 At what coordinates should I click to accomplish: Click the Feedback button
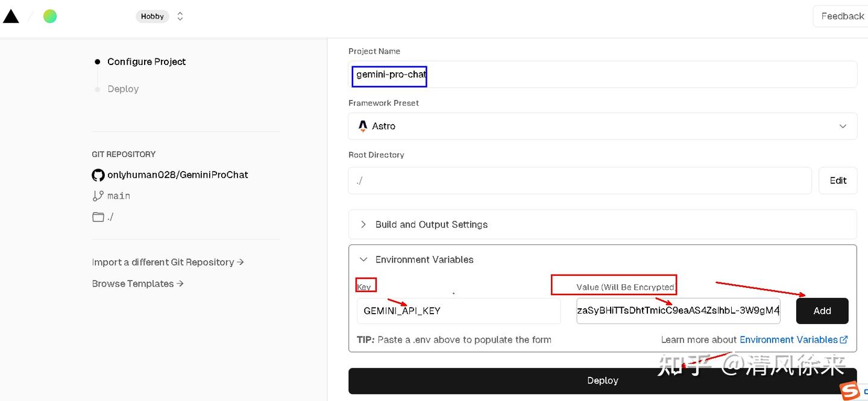tap(843, 16)
